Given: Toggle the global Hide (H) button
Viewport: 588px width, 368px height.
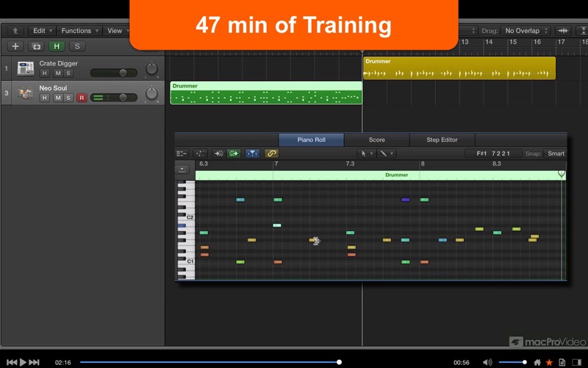Looking at the screenshot, I should pos(57,46).
